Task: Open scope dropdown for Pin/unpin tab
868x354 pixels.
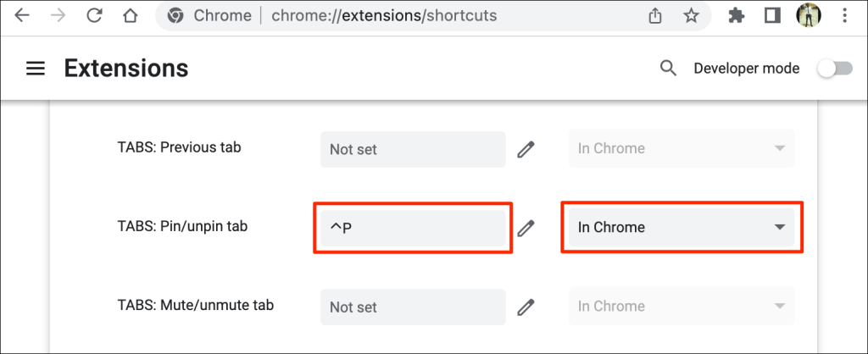Action: tap(682, 227)
